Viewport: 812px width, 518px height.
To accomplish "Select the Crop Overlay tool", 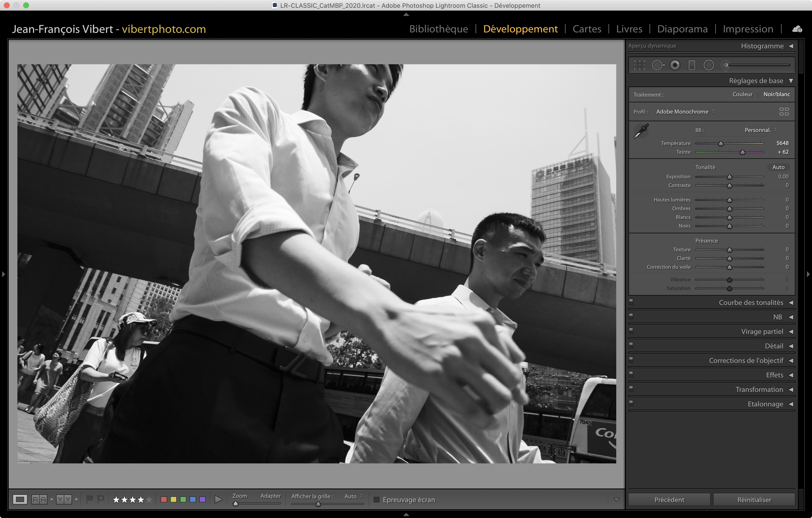I will 639,65.
